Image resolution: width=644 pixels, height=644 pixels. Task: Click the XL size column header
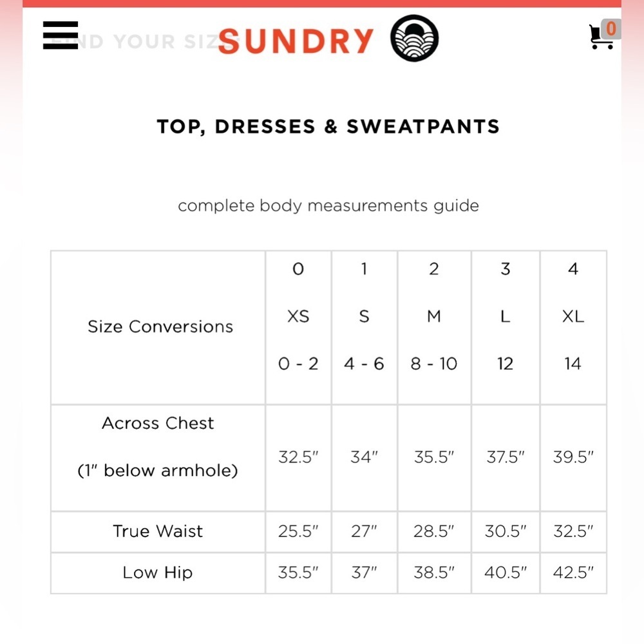[573, 316]
